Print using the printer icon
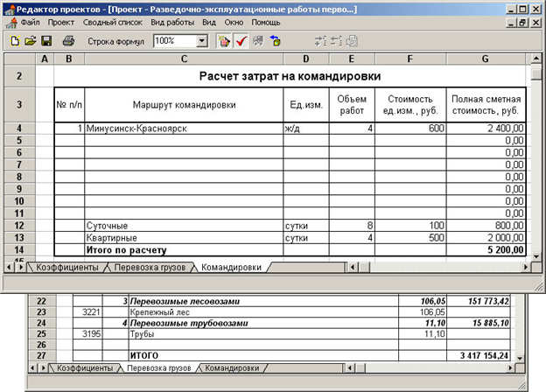 click(x=68, y=41)
